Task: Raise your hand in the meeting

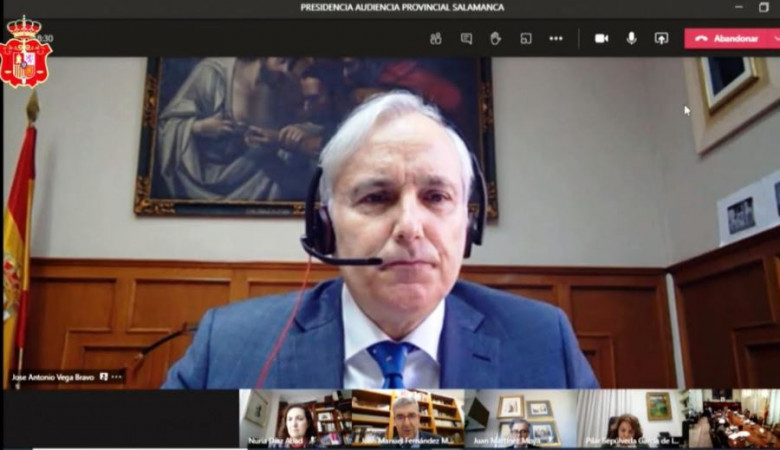Action: (495, 38)
